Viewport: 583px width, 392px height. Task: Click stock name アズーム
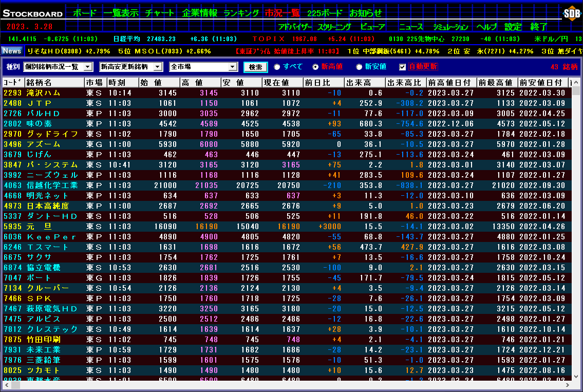(x=43, y=144)
